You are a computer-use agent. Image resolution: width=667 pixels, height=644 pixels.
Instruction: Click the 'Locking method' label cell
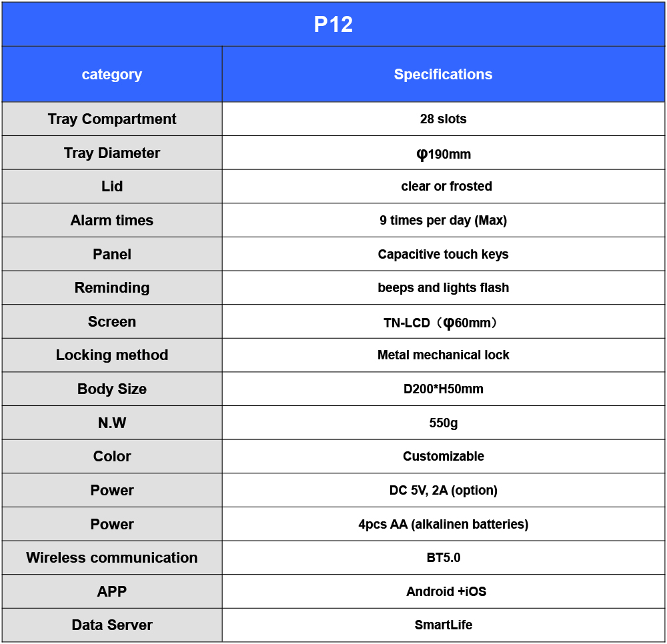tap(112, 355)
